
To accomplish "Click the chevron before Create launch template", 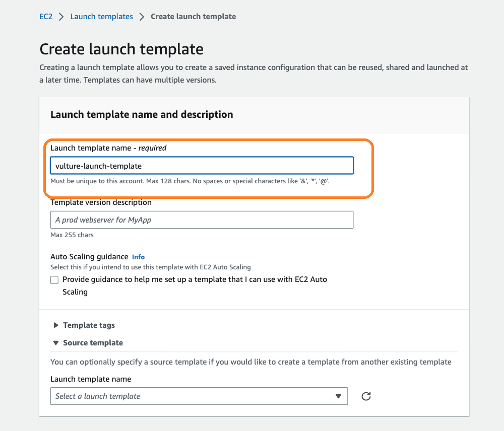I will click(142, 16).
